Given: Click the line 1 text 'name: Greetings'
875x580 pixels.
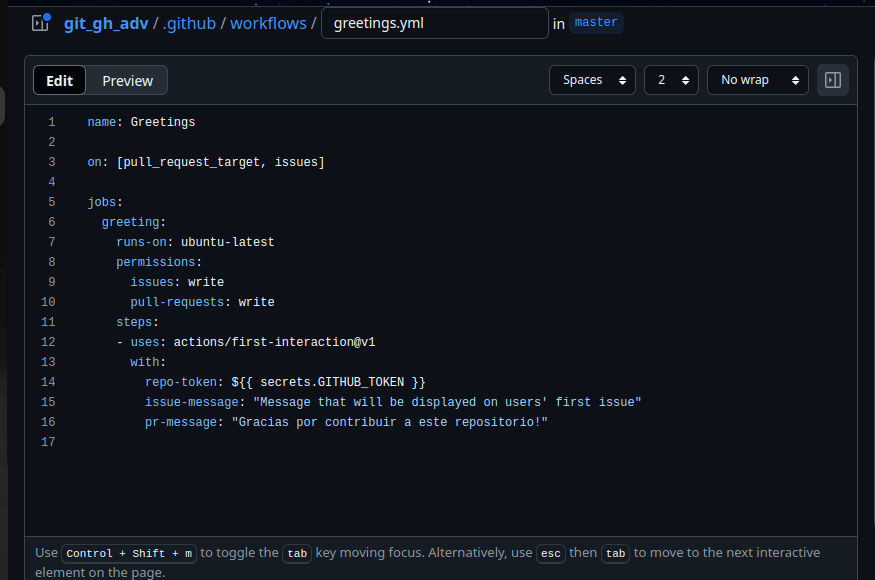Looking at the screenshot, I should tap(141, 122).
